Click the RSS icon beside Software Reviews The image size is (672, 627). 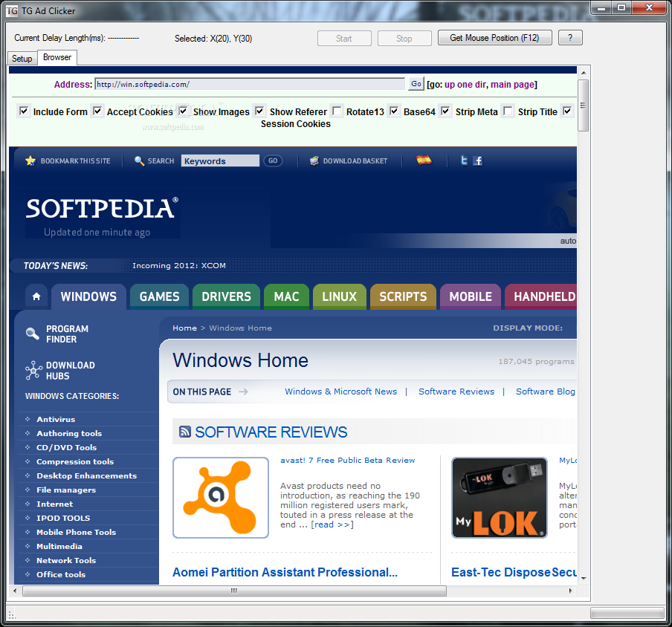(185, 432)
